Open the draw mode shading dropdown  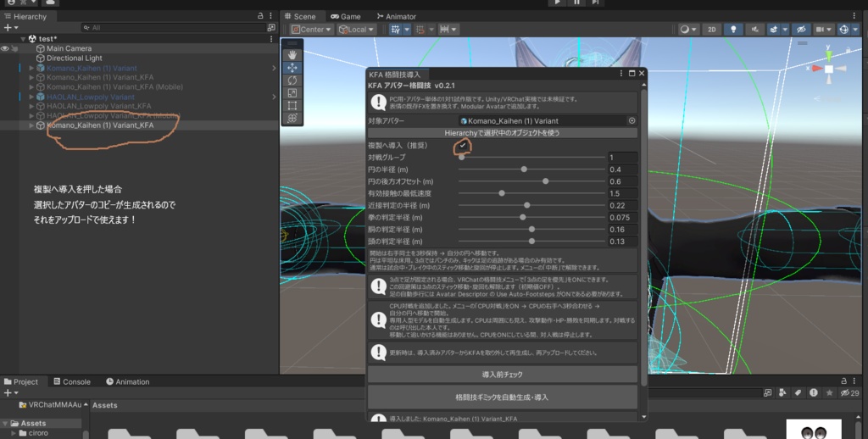click(x=688, y=30)
